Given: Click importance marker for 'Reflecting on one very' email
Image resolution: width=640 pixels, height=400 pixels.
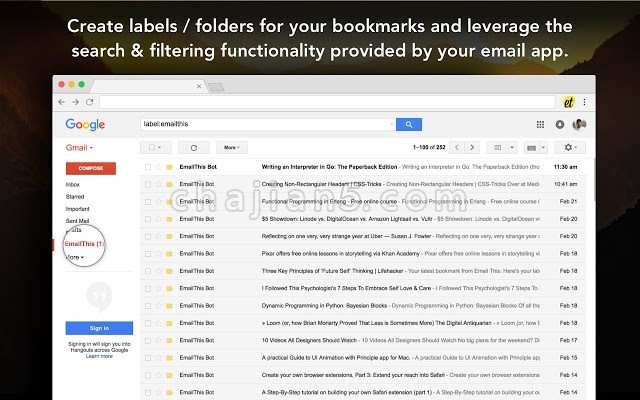Looking at the screenshot, I should point(169,236).
